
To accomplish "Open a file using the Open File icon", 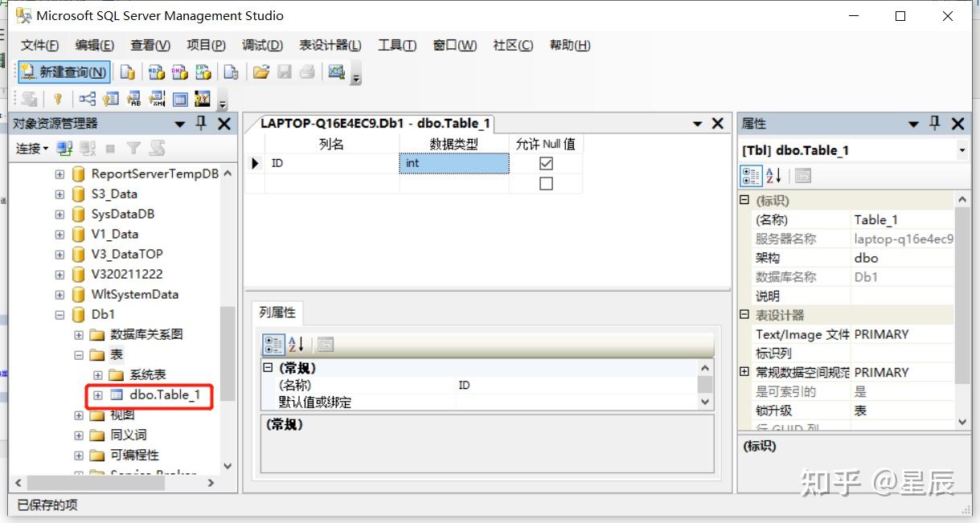I will click(x=260, y=72).
